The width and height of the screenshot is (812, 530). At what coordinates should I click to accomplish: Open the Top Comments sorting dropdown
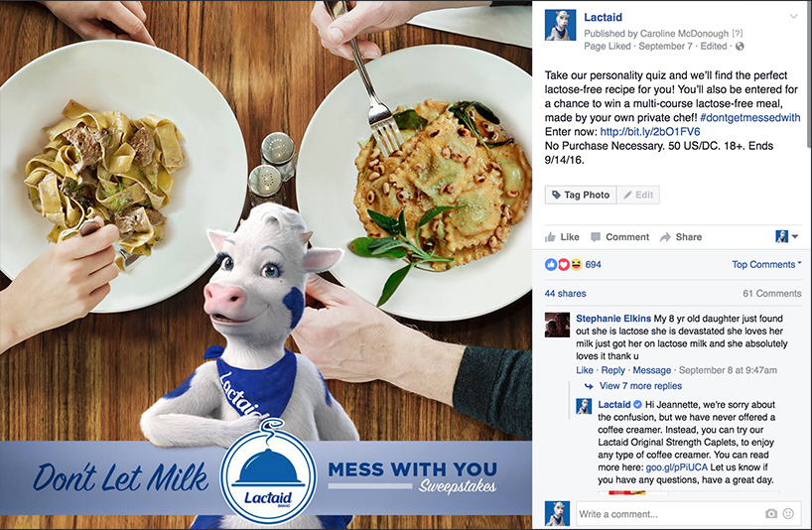(x=766, y=264)
